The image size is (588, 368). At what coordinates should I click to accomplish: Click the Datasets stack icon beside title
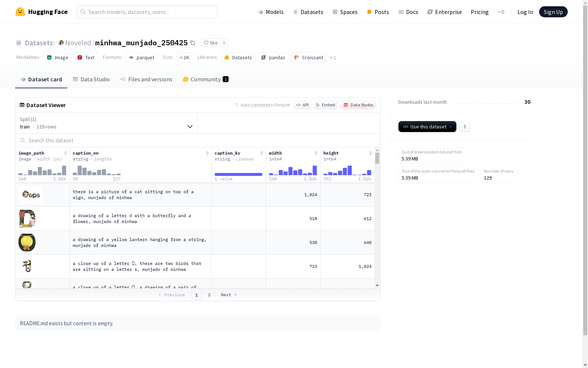[19, 43]
